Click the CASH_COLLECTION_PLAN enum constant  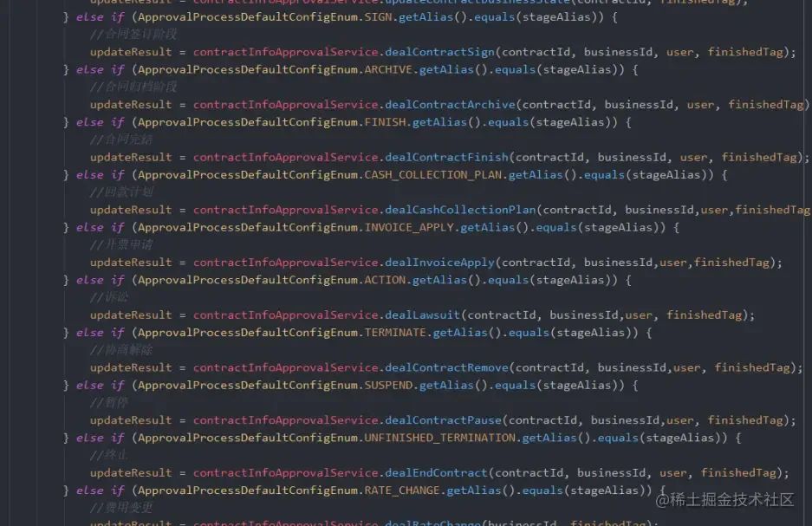(433, 175)
